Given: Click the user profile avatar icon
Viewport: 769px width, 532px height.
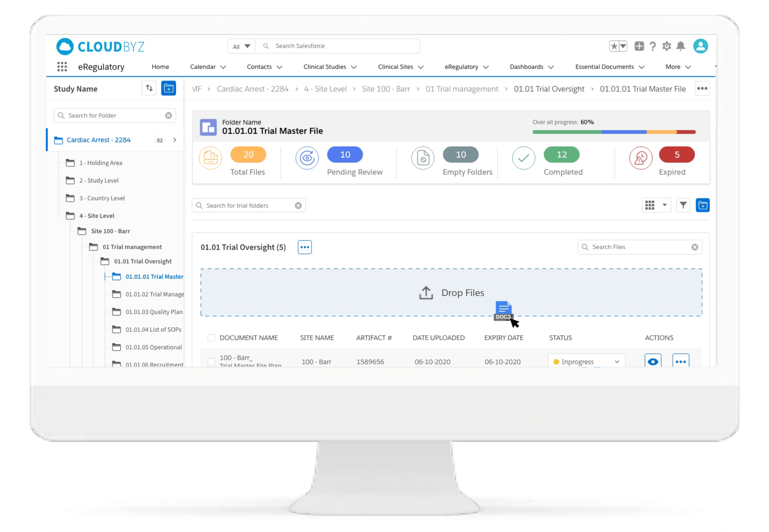Looking at the screenshot, I should point(700,46).
